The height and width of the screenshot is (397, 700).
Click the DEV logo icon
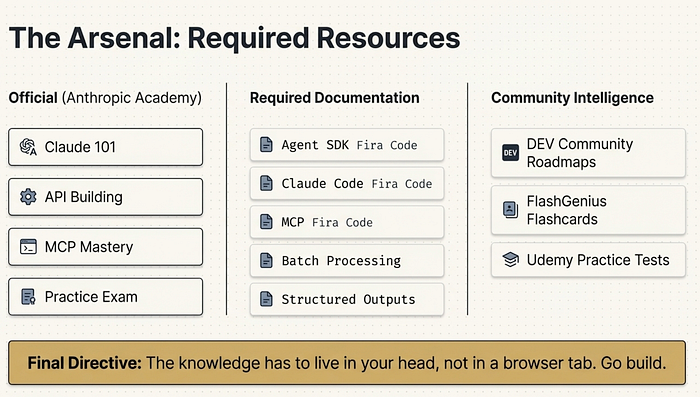[510, 153]
